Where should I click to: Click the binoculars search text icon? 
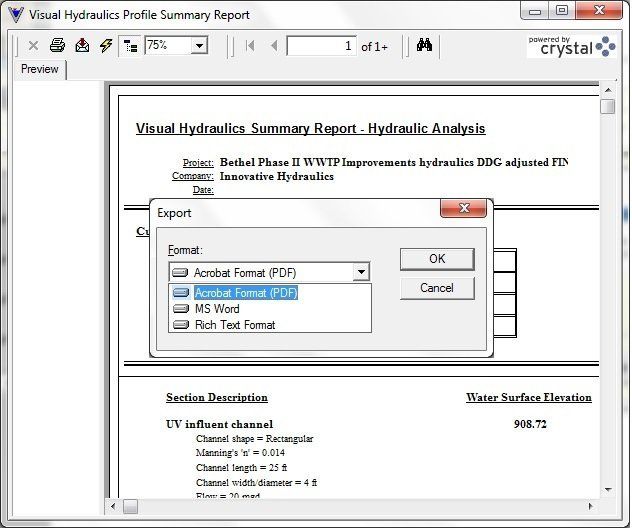pos(424,46)
